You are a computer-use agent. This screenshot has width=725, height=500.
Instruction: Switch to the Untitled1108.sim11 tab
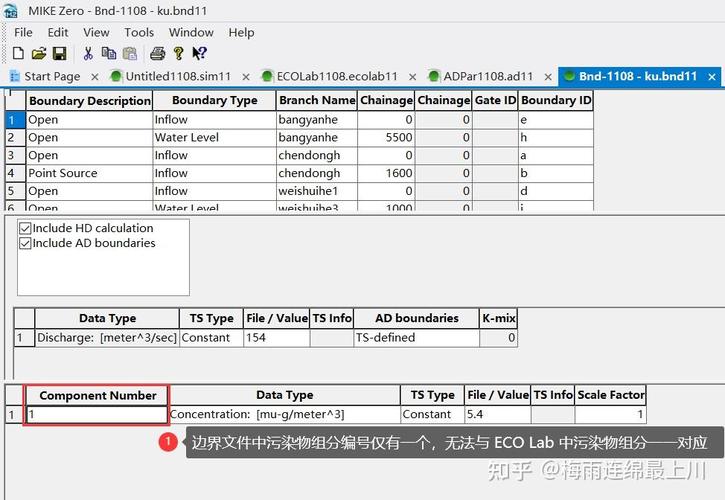(178, 76)
